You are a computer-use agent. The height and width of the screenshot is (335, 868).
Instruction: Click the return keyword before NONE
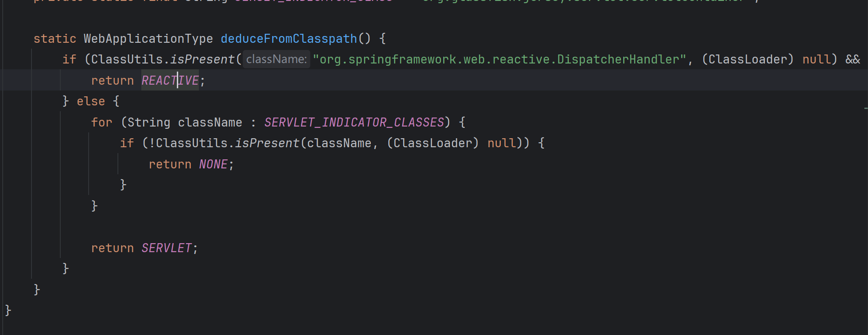pyautogui.click(x=170, y=164)
